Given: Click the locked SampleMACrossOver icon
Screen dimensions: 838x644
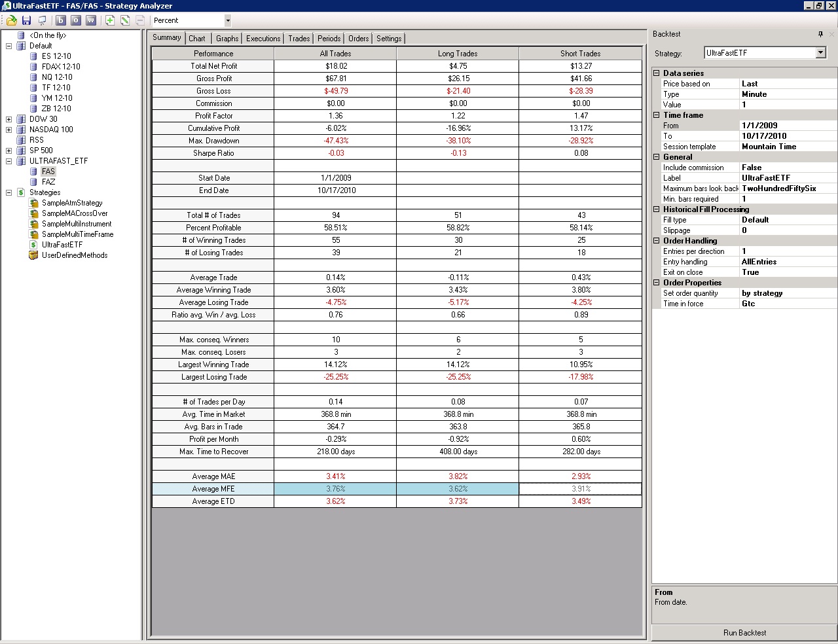Looking at the screenshot, I should click(x=34, y=213).
